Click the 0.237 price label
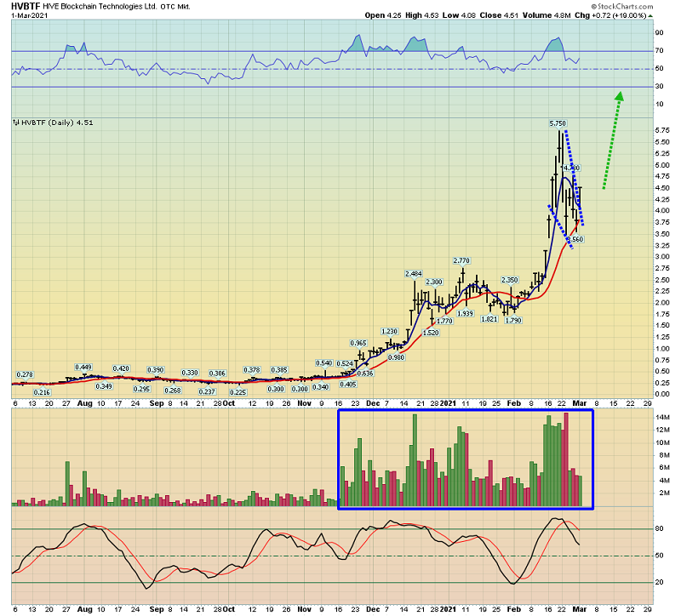Image resolution: width=681 pixels, height=616 pixels. point(207,391)
